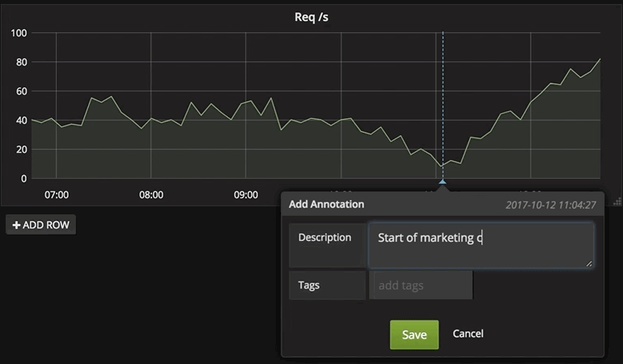Click the 100 y-axis label
The width and height of the screenshot is (623, 364).
point(19,33)
